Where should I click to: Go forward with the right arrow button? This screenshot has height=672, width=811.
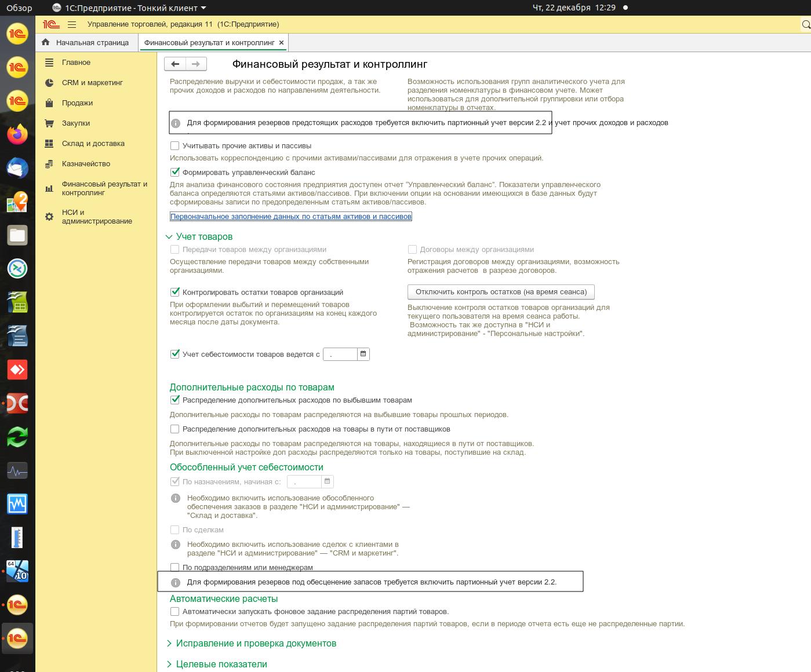[x=196, y=64]
